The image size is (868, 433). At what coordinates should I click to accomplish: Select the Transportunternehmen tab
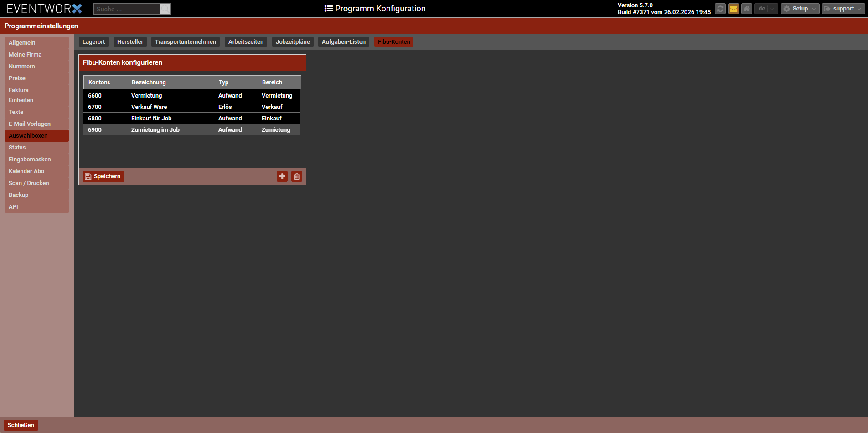(x=185, y=42)
